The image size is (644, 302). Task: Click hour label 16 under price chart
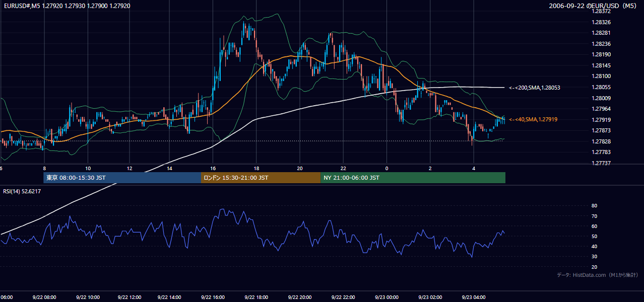point(213,168)
